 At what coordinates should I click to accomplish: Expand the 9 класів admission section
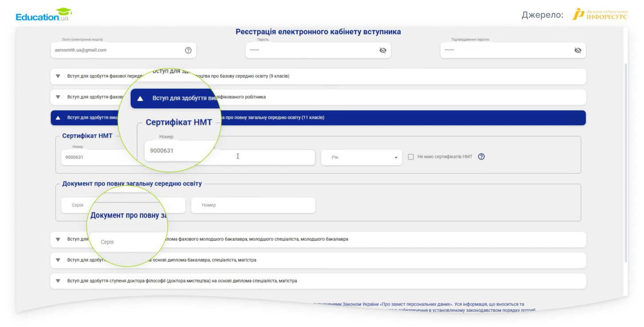tap(318, 76)
